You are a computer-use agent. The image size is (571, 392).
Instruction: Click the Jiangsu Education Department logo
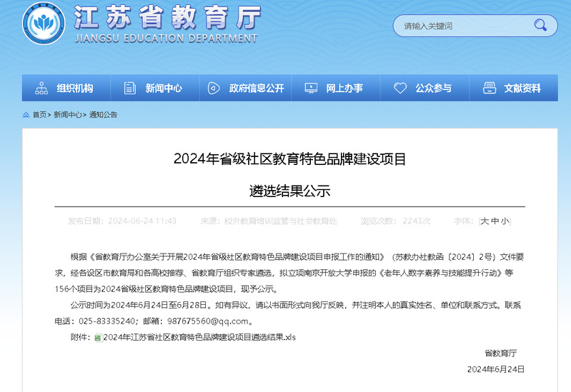(44, 24)
